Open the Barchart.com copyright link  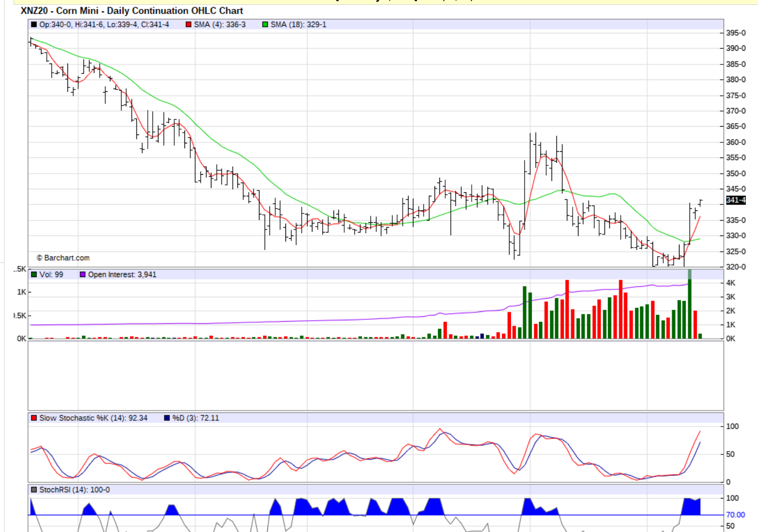coord(63,258)
